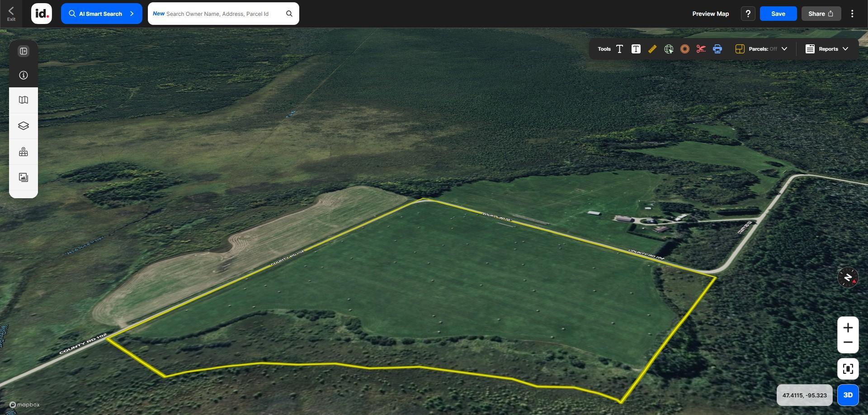Select the globe with cursor tool

point(668,49)
